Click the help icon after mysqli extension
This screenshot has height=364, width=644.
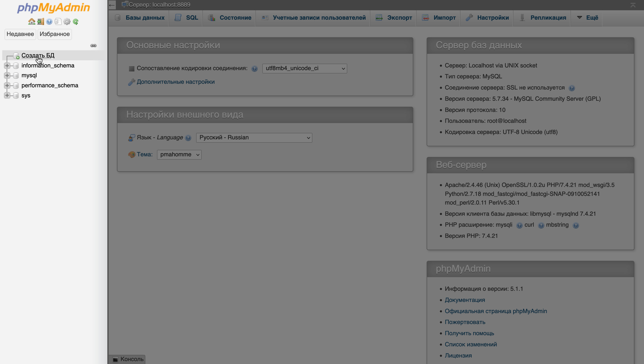click(519, 226)
